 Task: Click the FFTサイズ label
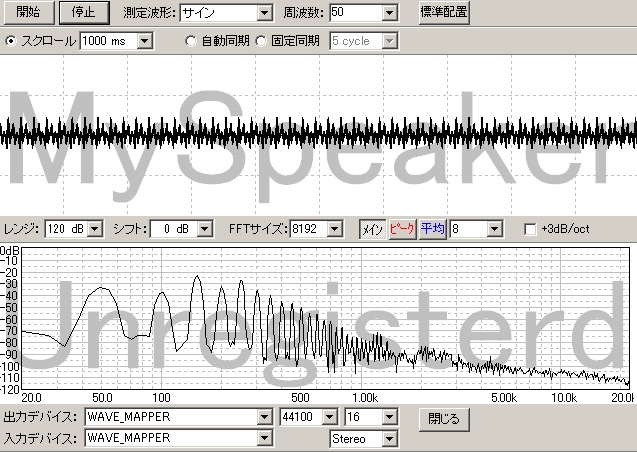click(258, 229)
